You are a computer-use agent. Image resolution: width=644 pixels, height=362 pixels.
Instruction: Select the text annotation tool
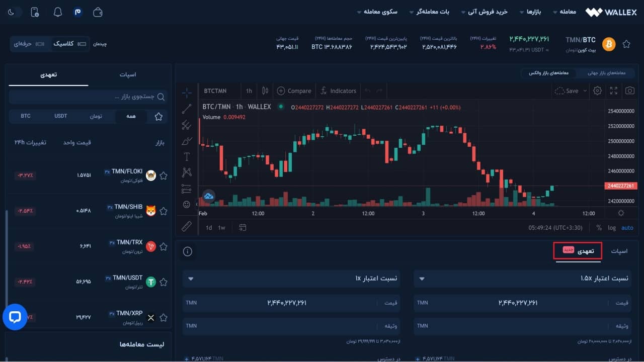coord(187,156)
